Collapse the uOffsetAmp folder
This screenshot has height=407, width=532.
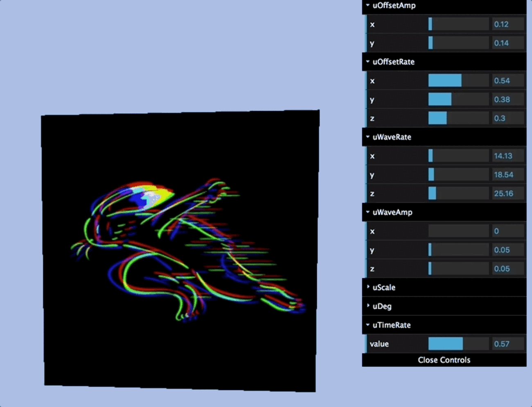394,6
